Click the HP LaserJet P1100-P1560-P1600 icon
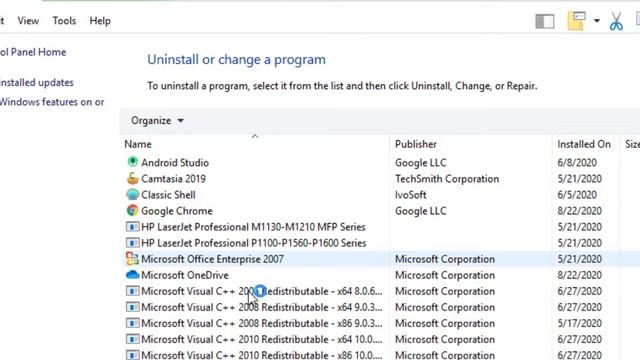Screen dimensions: 640x360 click(132, 243)
